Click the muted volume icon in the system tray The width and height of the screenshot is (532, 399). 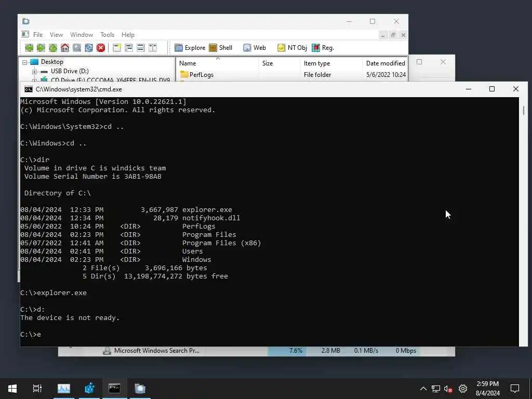click(448, 389)
